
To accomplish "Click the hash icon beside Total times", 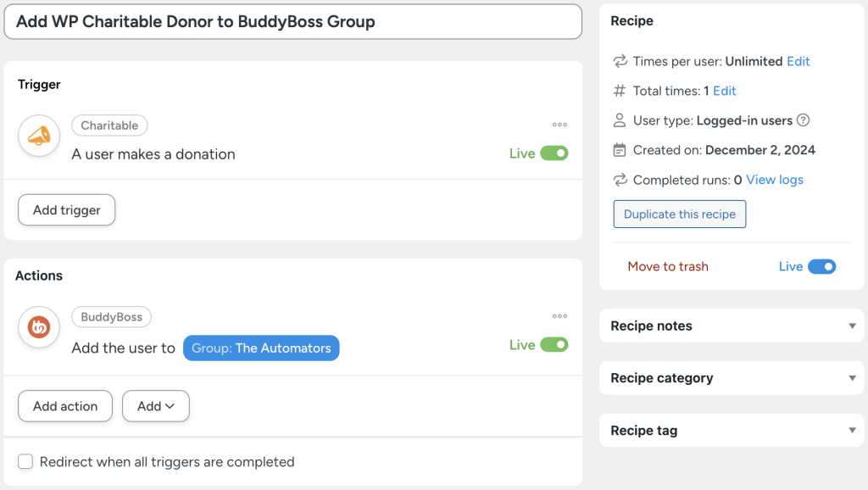I will pyautogui.click(x=619, y=91).
